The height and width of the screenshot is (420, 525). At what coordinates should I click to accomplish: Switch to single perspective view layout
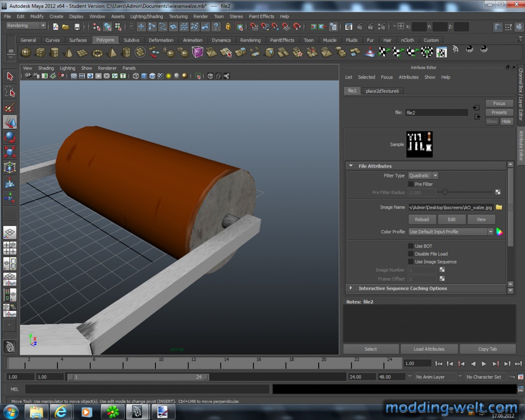(10, 233)
